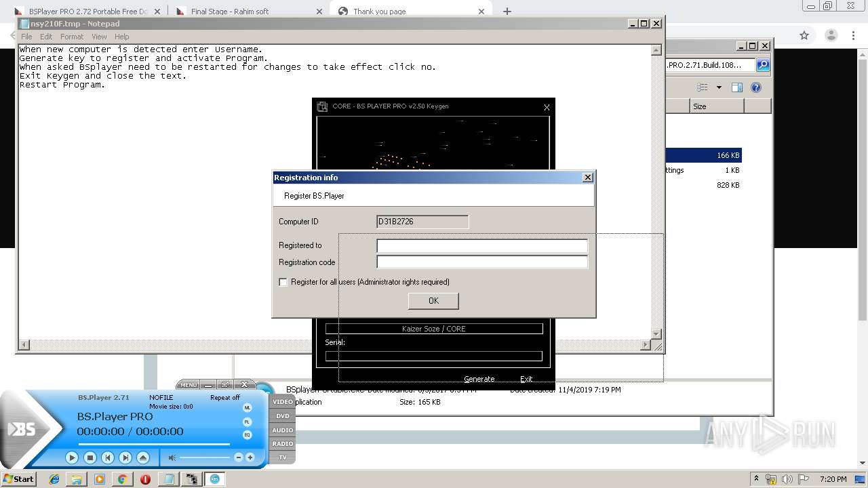Open the PL playlist in BS.Player
This screenshot has width=868, height=488.
(x=247, y=422)
